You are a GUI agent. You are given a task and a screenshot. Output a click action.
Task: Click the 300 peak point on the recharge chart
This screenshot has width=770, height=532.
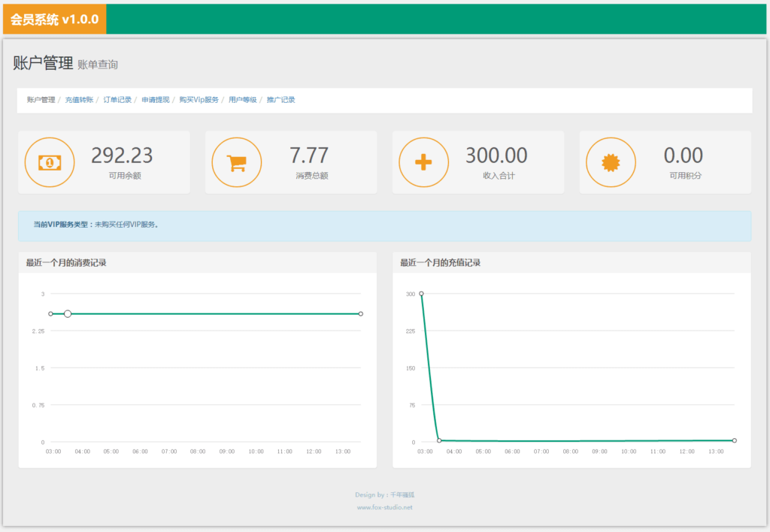point(421,294)
